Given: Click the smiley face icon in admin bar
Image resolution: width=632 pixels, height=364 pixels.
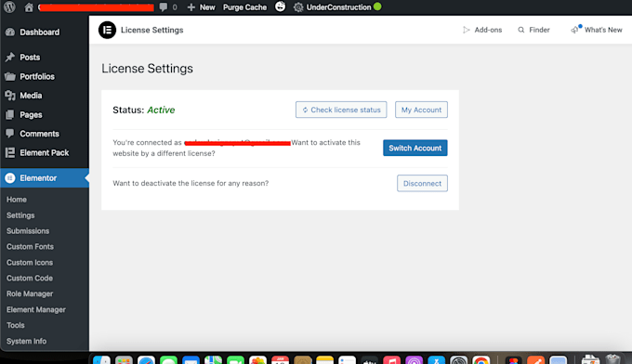Looking at the screenshot, I should coord(280,6).
